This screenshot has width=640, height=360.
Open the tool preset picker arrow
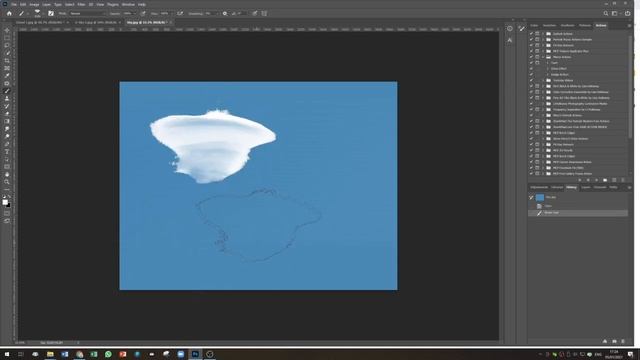[x=27, y=13]
